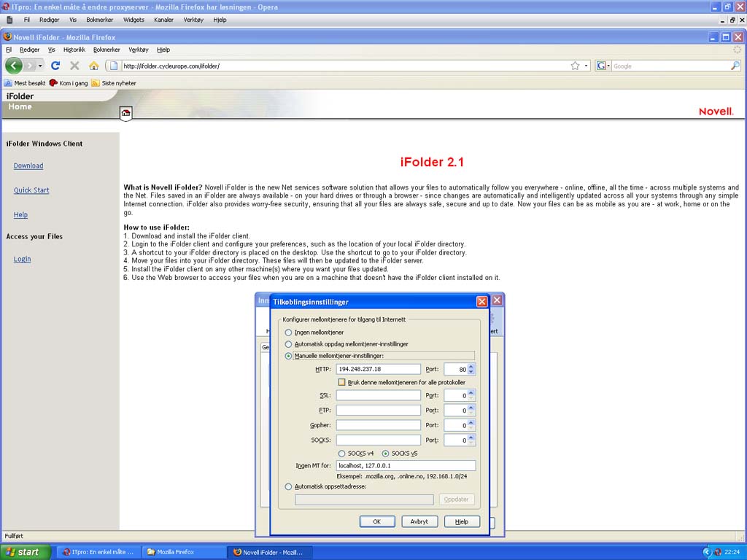Switch to Mozilla Firefox taskbar item

pos(183,552)
